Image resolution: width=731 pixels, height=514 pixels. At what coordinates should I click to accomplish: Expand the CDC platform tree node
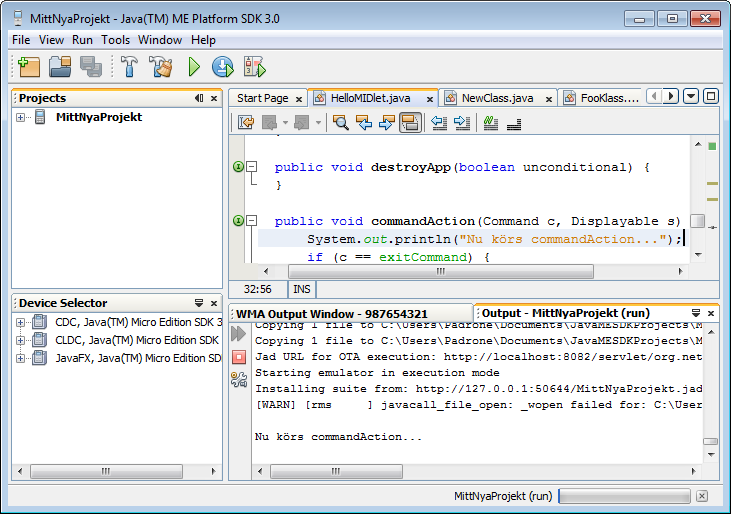point(20,322)
